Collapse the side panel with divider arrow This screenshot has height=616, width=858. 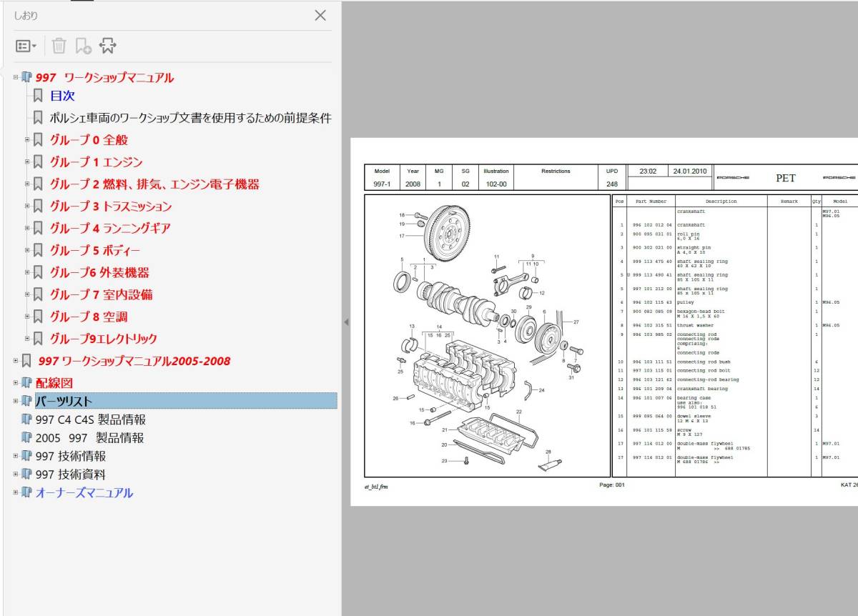point(346,322)
